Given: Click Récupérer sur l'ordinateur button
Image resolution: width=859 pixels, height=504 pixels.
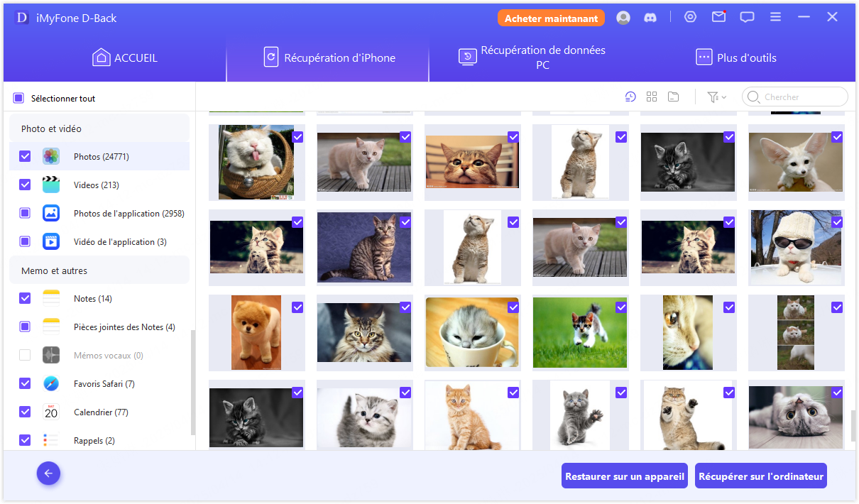Looking at the screenshot, I should pos(761,476).
